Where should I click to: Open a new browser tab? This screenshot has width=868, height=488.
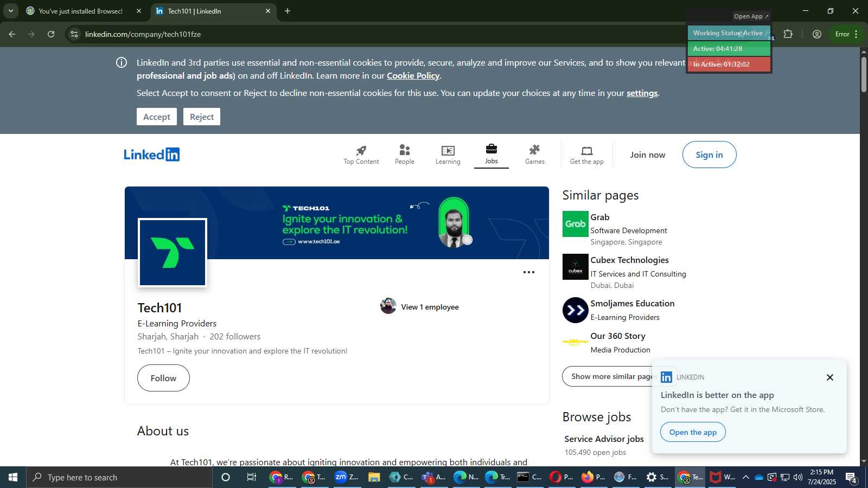coord(288,11)
